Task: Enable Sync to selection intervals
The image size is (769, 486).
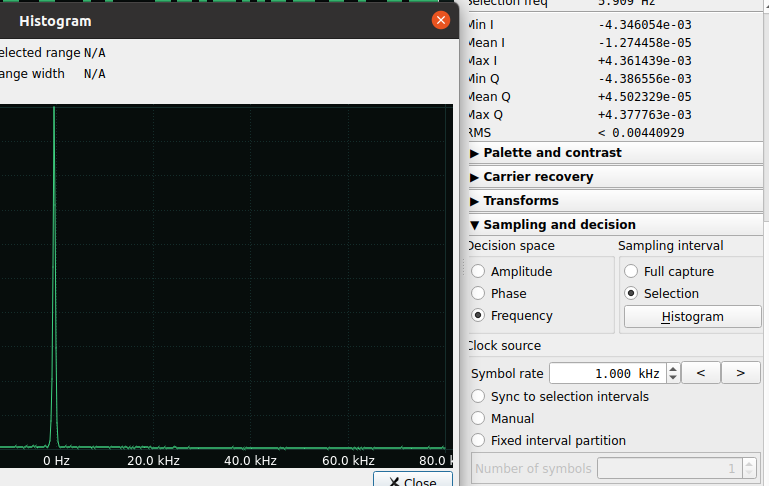Action: [479, 397]
